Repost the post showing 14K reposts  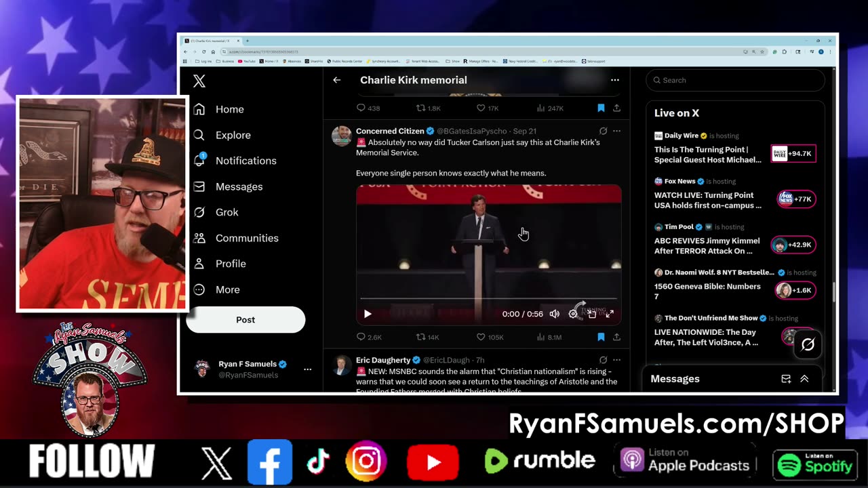(x=428, y=337)
